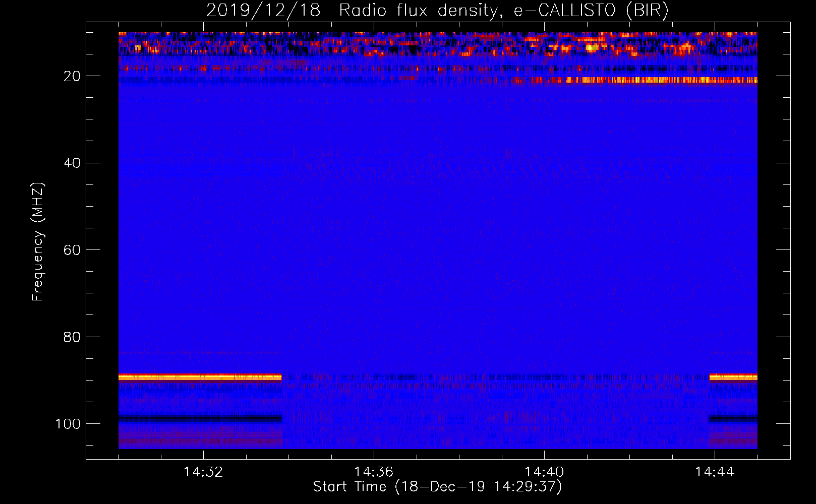Click the 14:40 time tick label
Viewport: 816px width, 504px height.
(x=544, y=472)
